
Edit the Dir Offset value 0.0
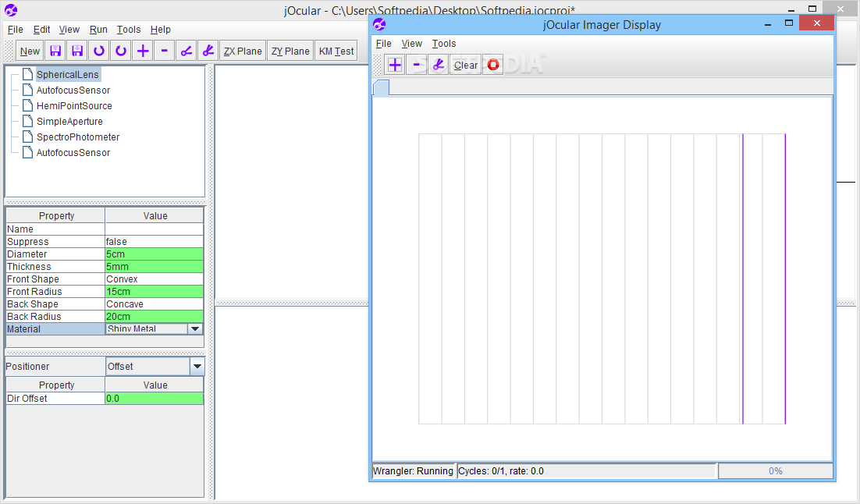(154, 399)
